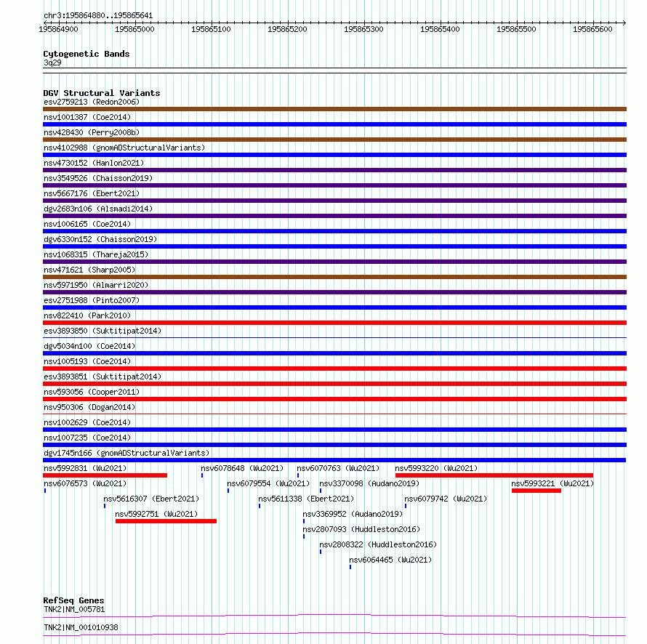The width and height of the screenshot is (647, 644).
Task: Click dgv6330n152 (Chaisson2019) label
Action: [x=100, y=239]
